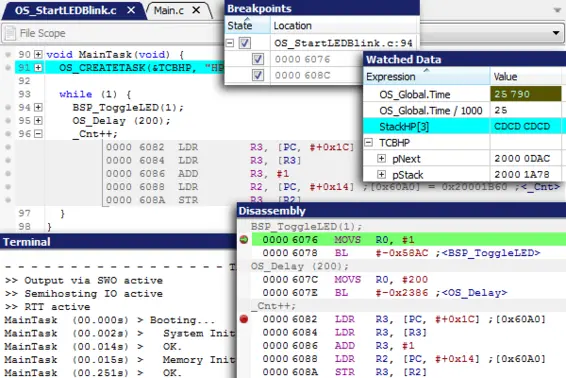Select disassembly line MOVS R0, #1
The width and height of the screenshot is (566, 378).
[x=409, y=239]
